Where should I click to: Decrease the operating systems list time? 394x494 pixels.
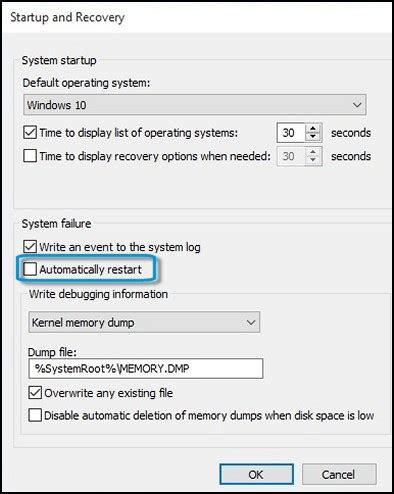tap(313, 137)
